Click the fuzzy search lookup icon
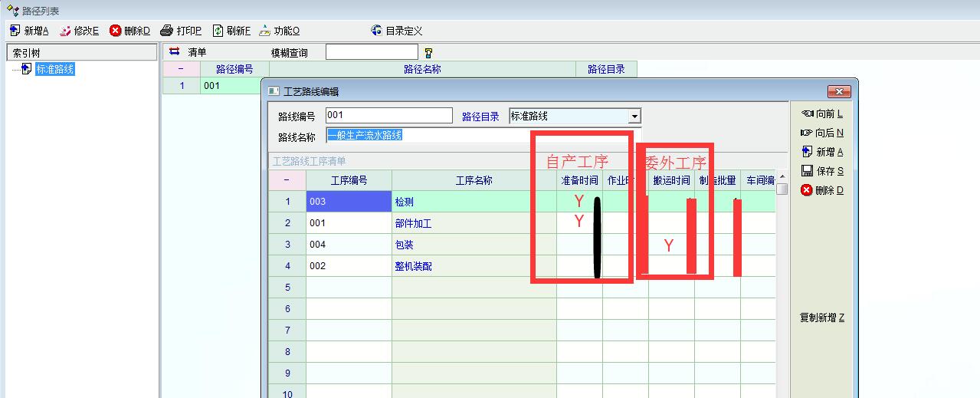The width and height of the screenshot is (980, 398). tap(428, 53)
